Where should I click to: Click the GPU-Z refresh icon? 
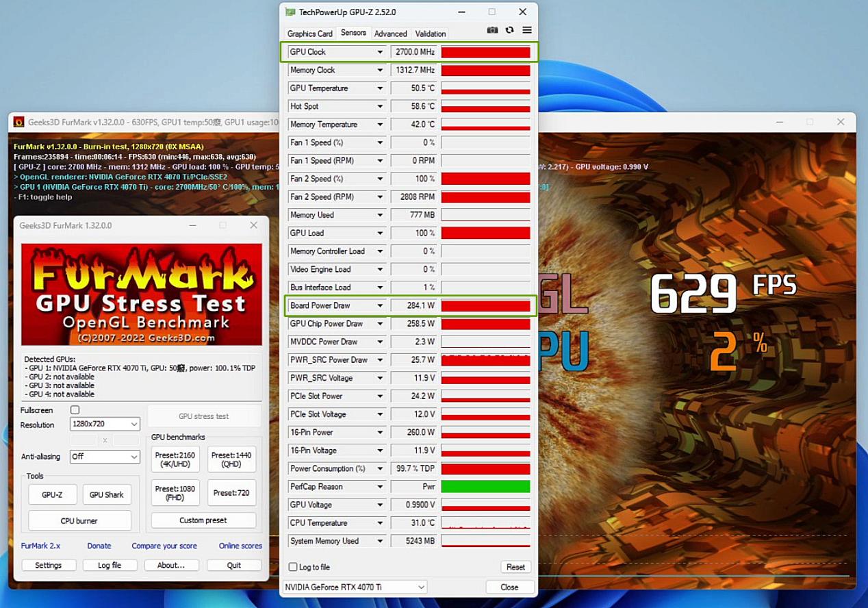(509, 30)
